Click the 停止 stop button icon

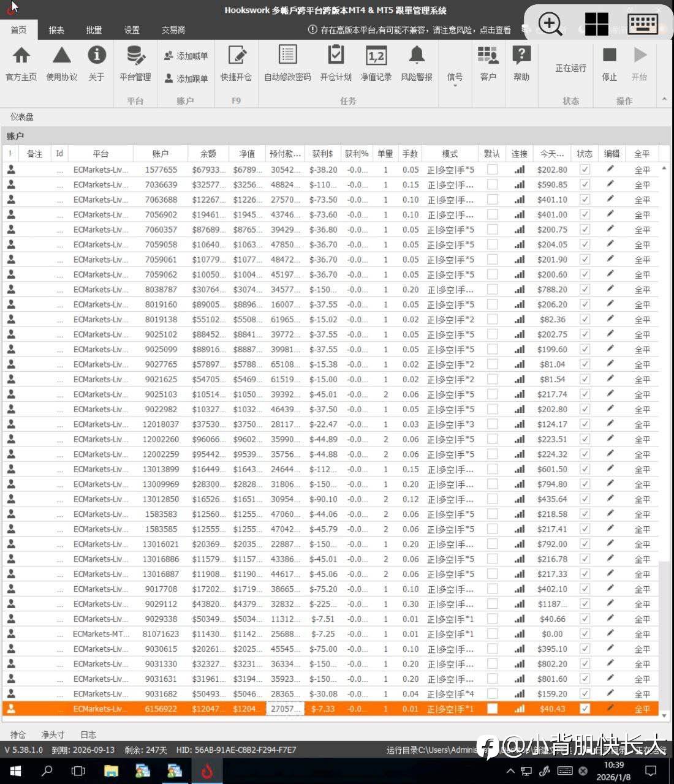pos(609,64)
